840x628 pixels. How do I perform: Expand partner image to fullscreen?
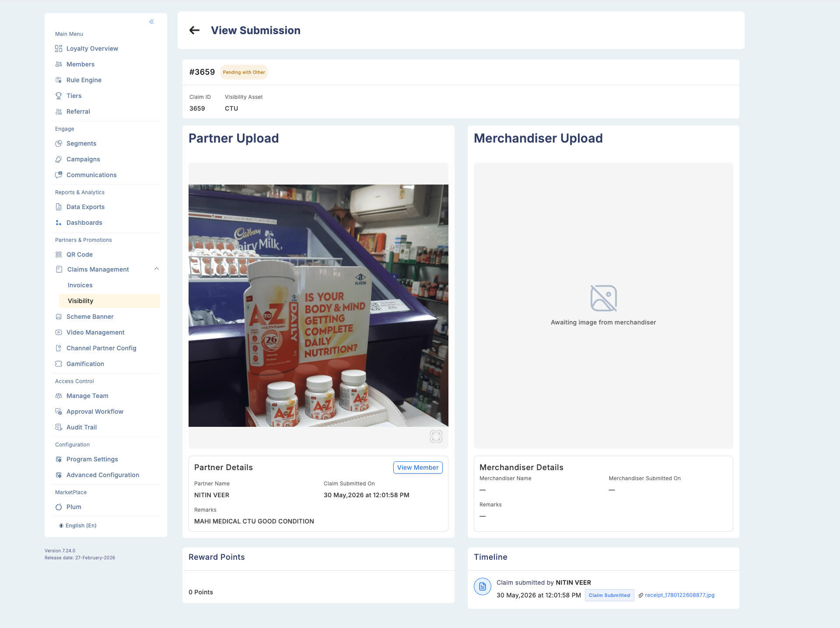436,436
